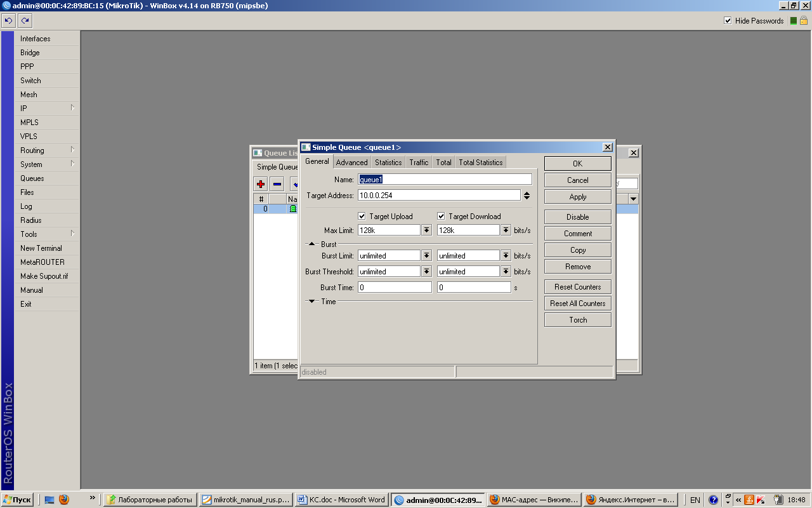This screenshot has height=508, width=812.
Task: Open New Terminal from sidebar
Action: point(47,248)
